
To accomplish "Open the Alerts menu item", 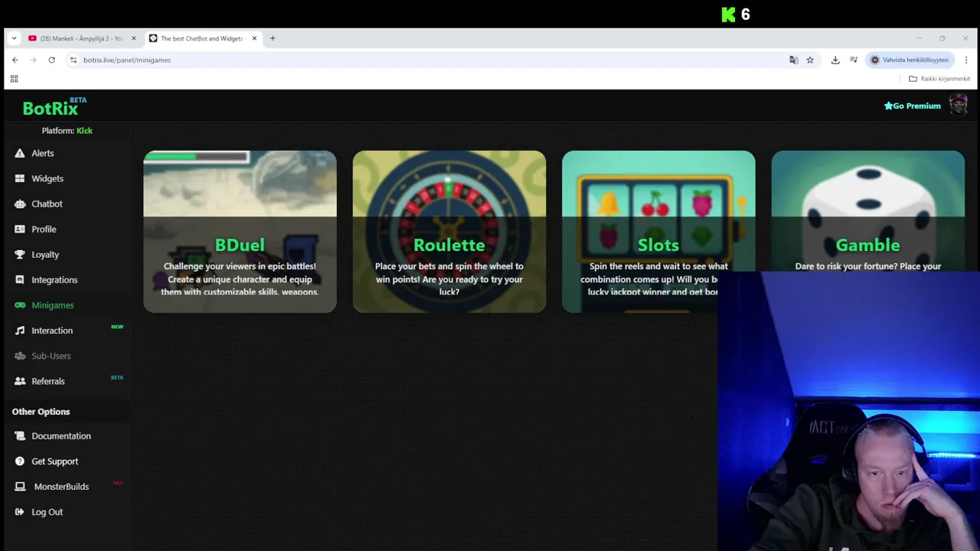I will [43, 153].
